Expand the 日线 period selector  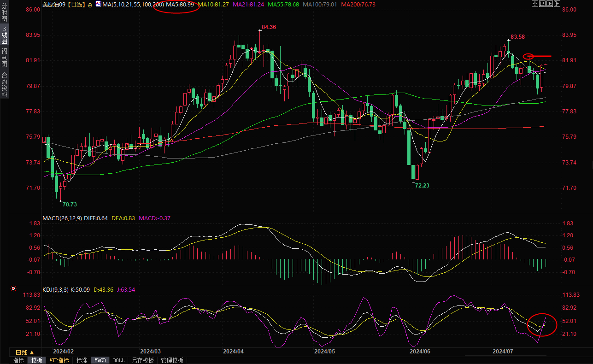25,352
